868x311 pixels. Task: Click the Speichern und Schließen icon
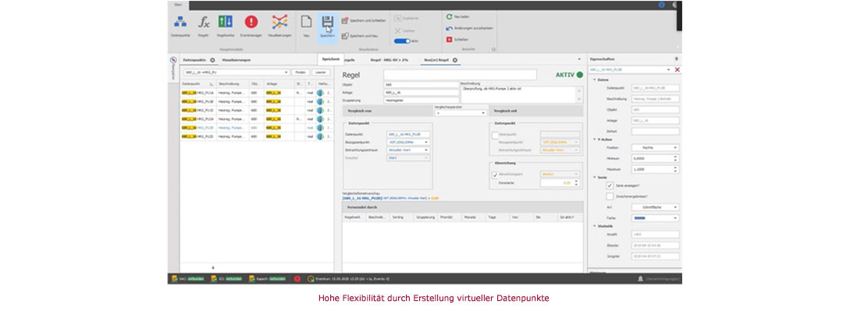344,20
